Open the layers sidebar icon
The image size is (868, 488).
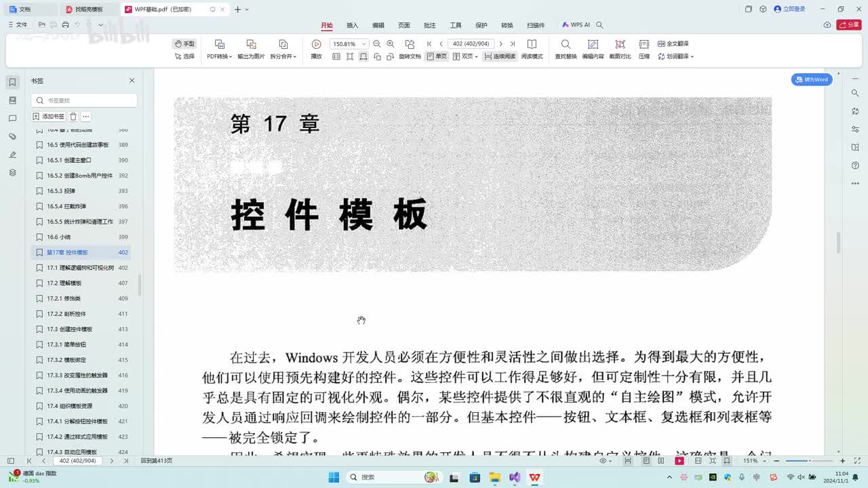(x=12, y=173)
